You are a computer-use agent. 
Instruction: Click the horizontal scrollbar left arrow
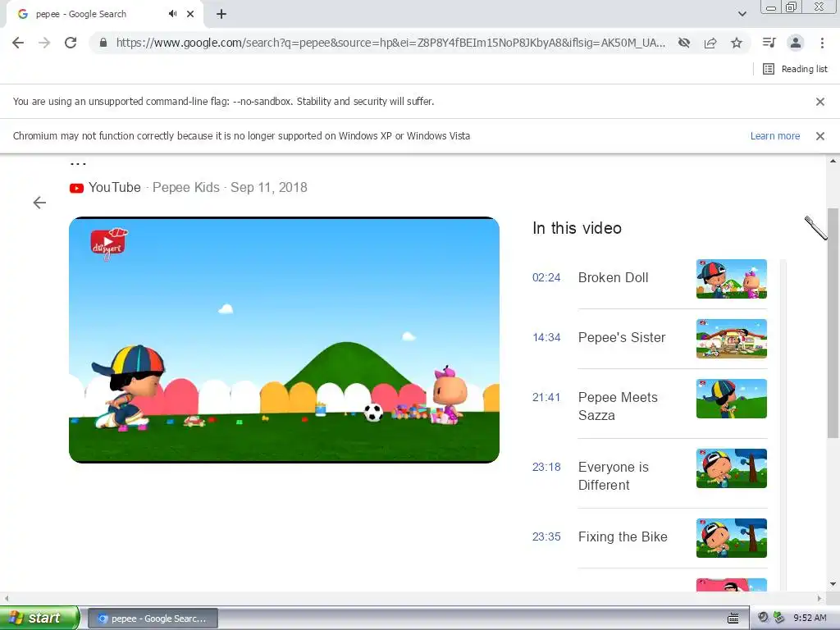(x=7, y=598)
